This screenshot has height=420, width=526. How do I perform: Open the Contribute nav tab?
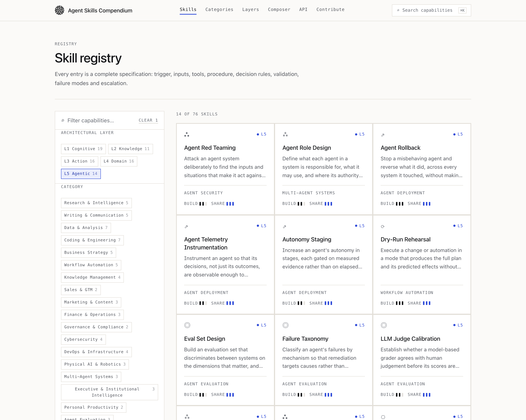pos(330,9)
